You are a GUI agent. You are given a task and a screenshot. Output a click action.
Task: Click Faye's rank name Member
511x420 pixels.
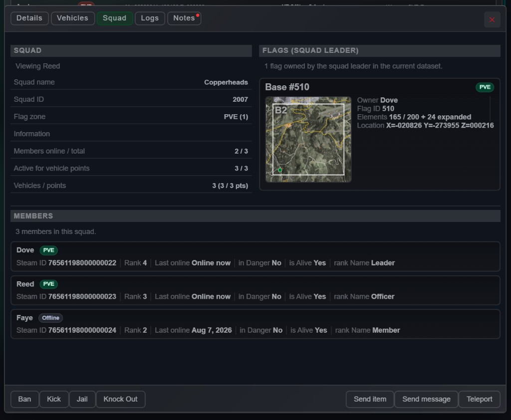[x=386, y=330]
